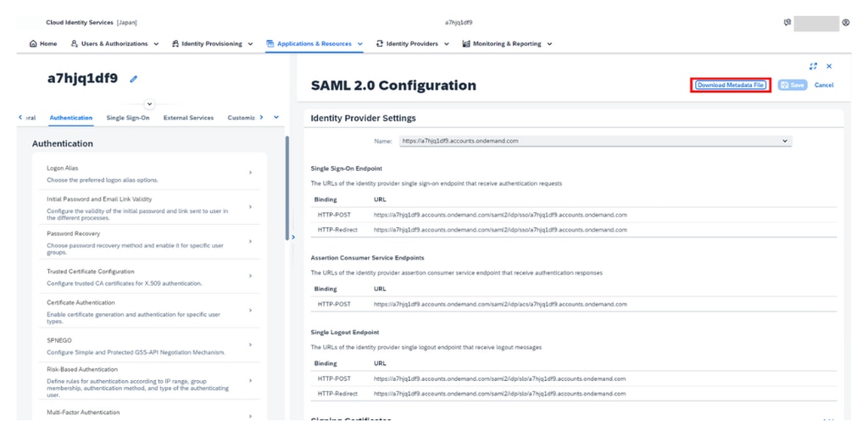Image resolution: width=868 pixels, height=437 pixels.
Task: Click the Cancel button
Action: click(823, 85)
